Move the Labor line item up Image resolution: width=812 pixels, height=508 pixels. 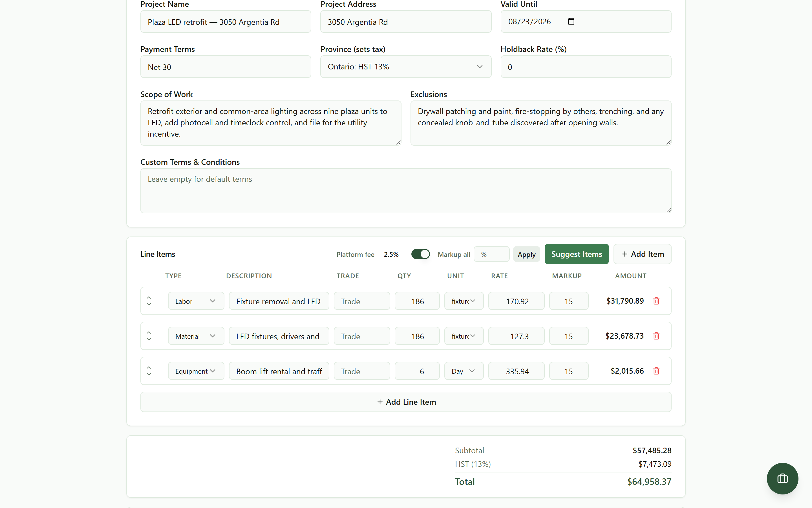[x=149, y=297]
